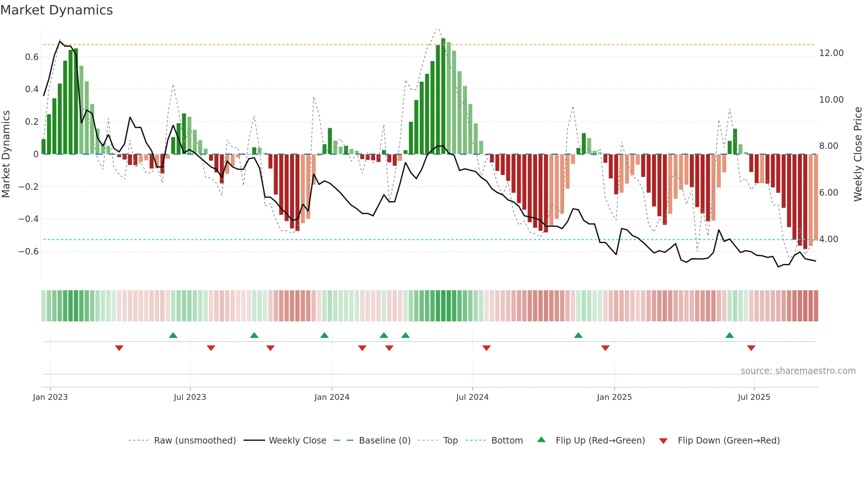868x488 pixels.
Task: Select the Jan 2024 axis label
Action: 332,397
